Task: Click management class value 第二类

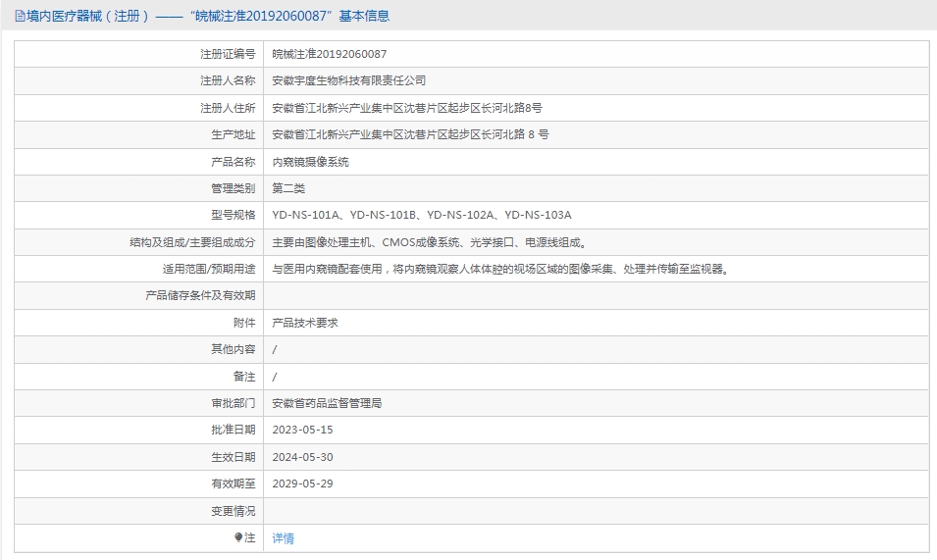Action: 288,188
